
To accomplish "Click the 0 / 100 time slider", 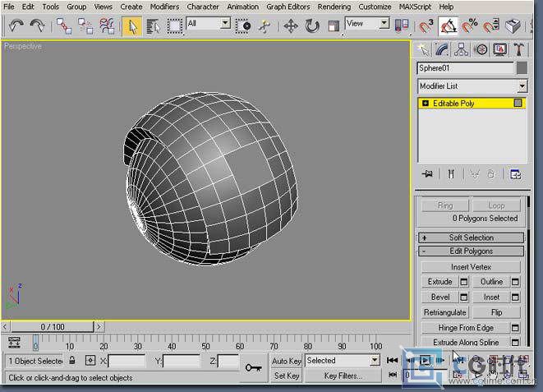I will pyautogui.click(x=53, y=327).
